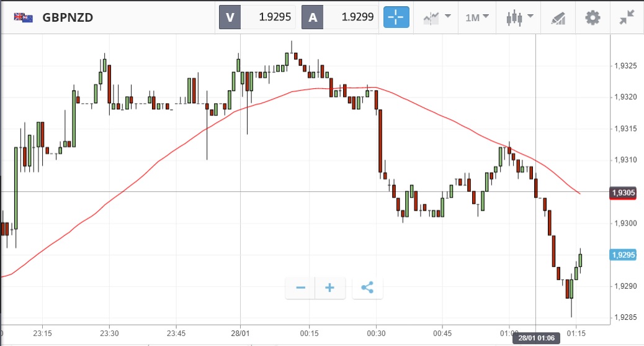Zoom in with the plus button
644x346 pixels.
coord(330,288)
